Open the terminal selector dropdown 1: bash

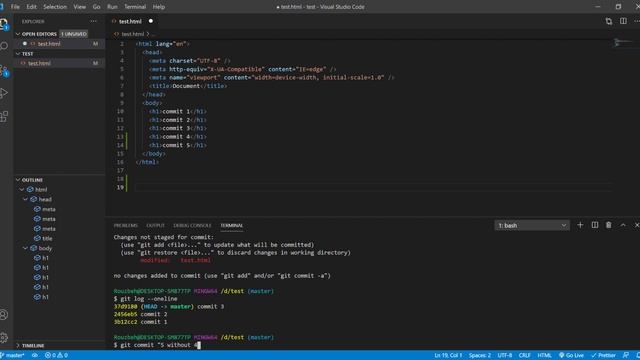click(532, 225)
